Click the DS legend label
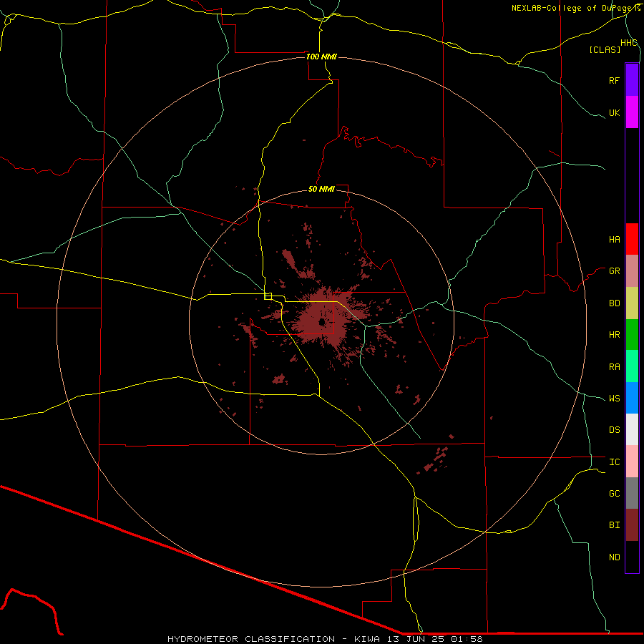 coord(614,430)
